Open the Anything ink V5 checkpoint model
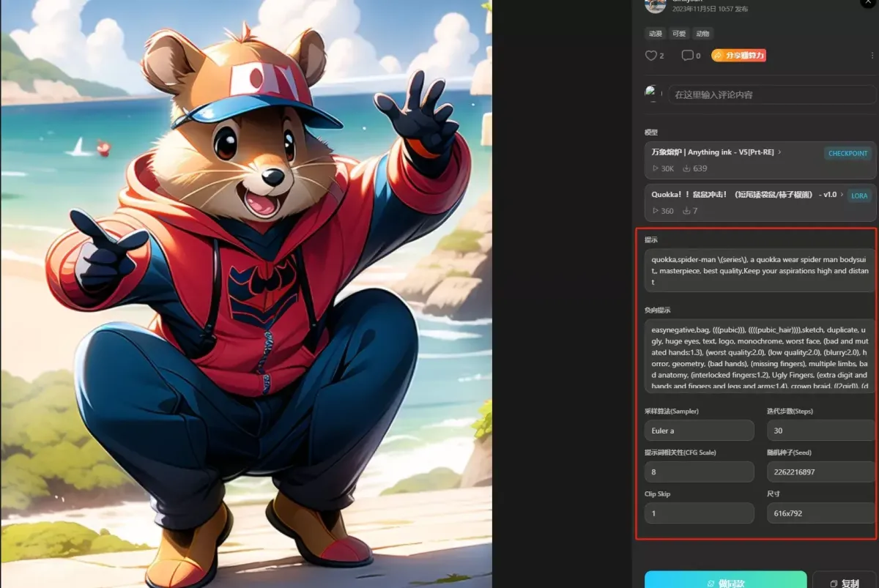 coord(714,152)
